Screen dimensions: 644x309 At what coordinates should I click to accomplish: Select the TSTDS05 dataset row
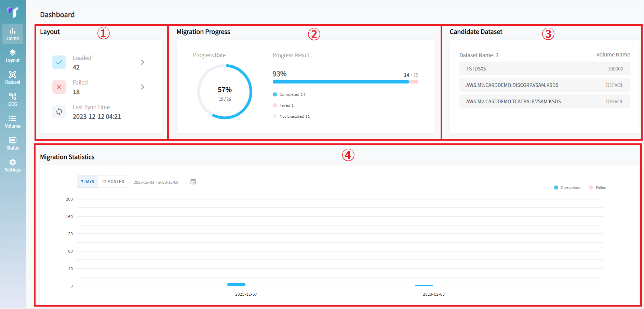545,68
